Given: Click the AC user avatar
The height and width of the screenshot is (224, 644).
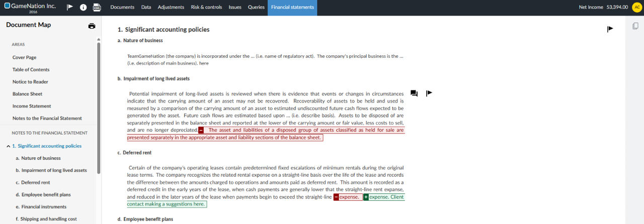Looking at the screenshot, I should (x=636, y=8).
